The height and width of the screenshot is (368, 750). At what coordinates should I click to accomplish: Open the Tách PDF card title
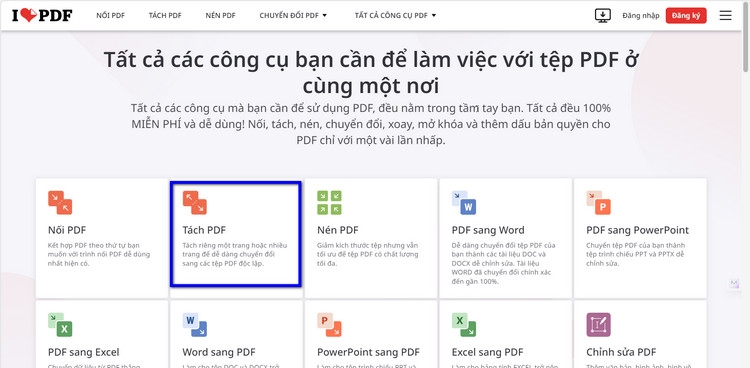204,230
